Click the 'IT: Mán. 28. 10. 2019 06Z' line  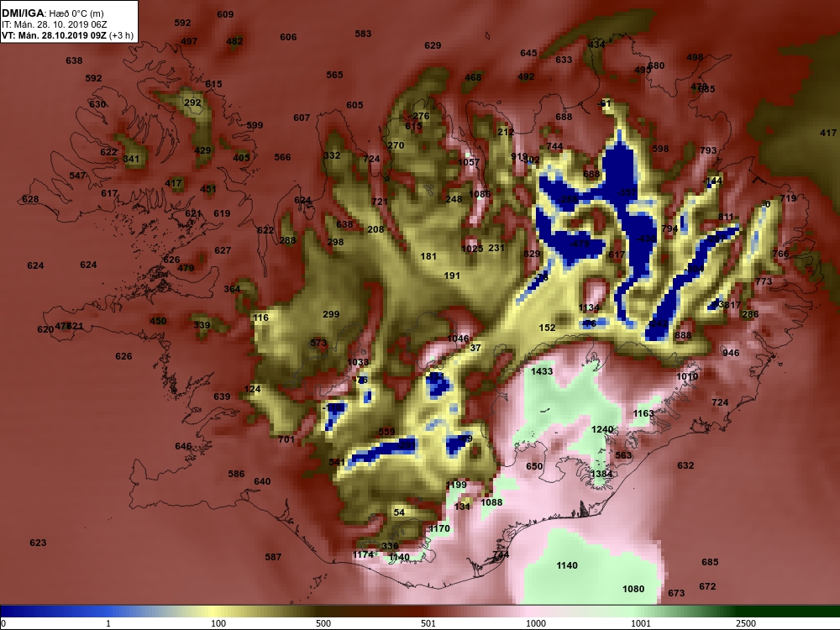54,24
